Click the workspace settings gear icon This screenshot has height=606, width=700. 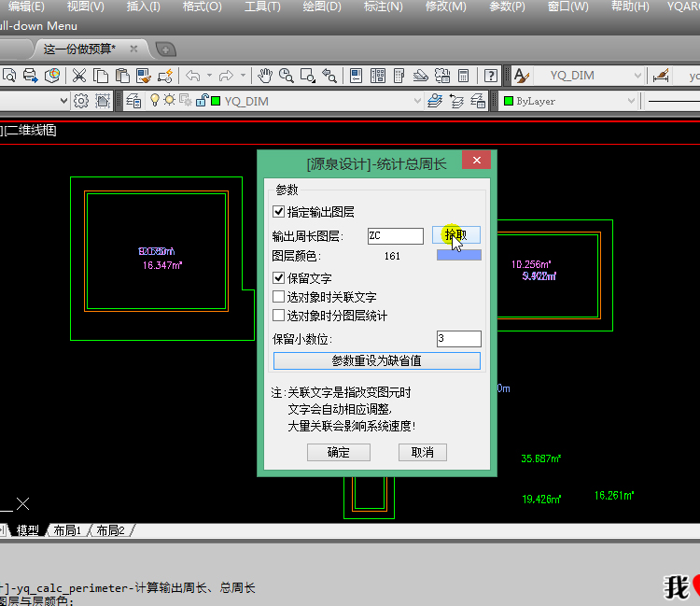[81, 101]
